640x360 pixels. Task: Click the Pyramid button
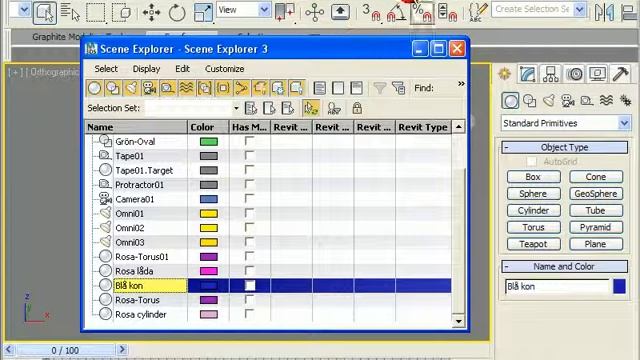[596, 227]
